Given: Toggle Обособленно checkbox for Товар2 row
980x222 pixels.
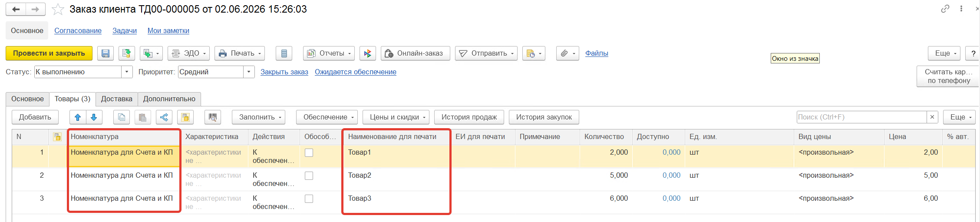Looking at the screenshot, I should [x=309, y=176].
